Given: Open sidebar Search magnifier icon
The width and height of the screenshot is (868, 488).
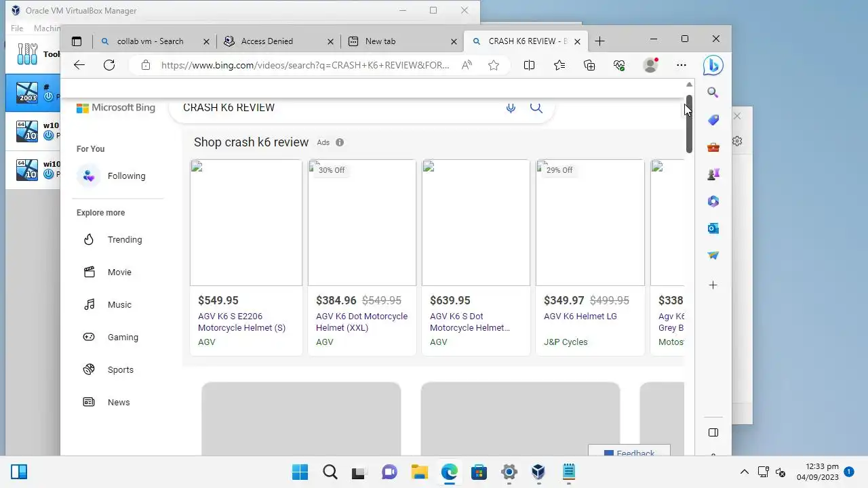Looking at the screenshot, I should click(x=713, y=93).
